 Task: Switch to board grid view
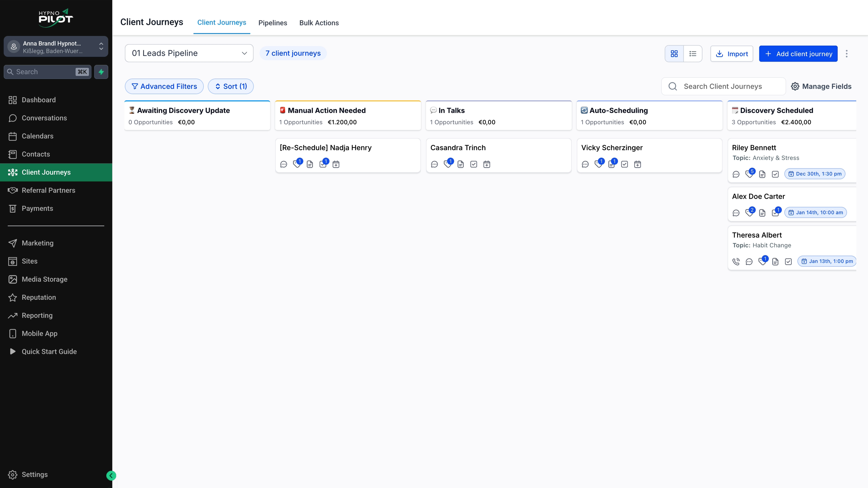pos(674,54)
